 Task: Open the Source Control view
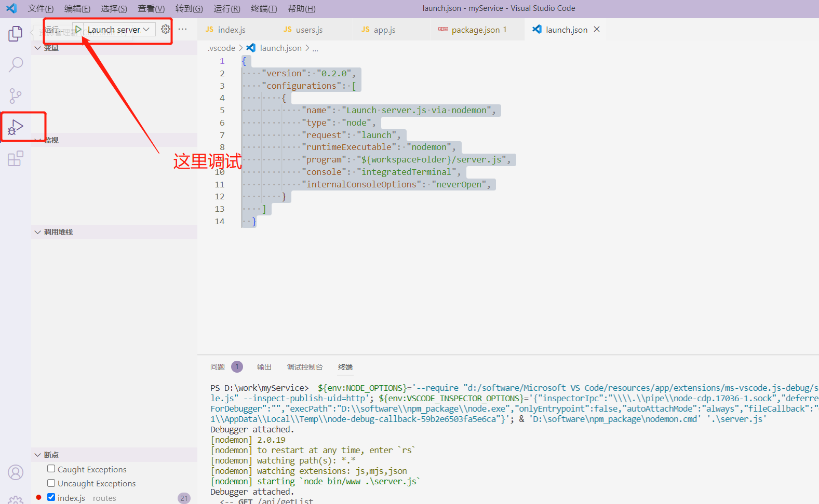coord(16,96)
